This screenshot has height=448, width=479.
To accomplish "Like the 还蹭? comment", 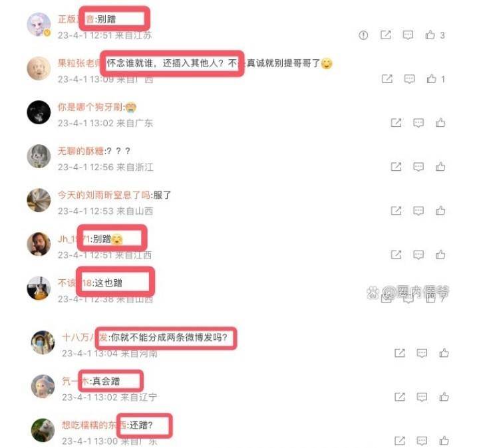I will (x=444, y=441).
